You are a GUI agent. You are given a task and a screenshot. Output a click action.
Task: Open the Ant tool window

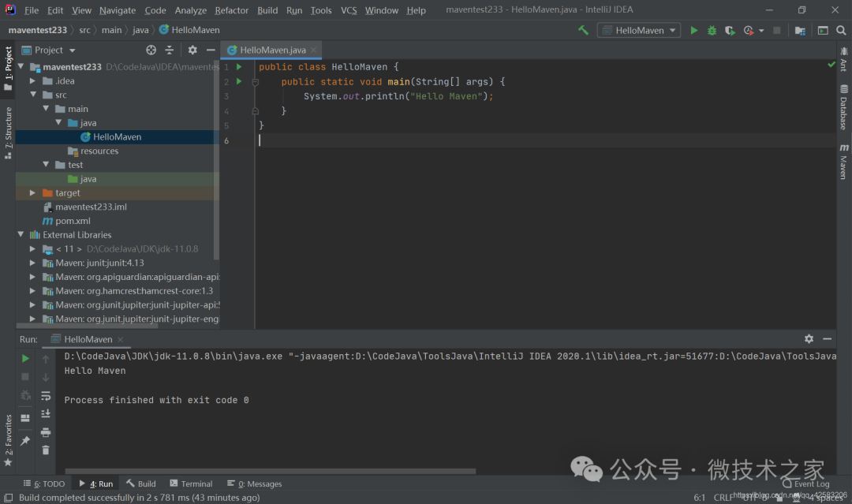[x=843, y=59]
